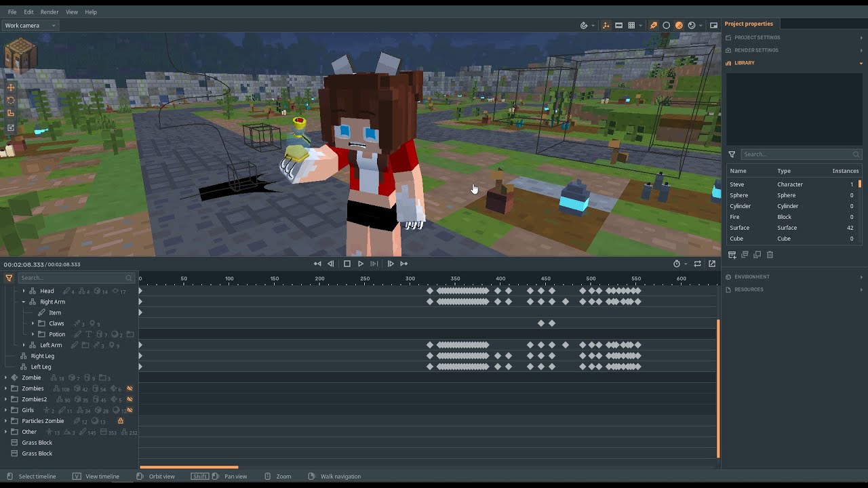Open the render quality dropdown arrow
This screenshot has height=488, width=868.
click(701, 26)
